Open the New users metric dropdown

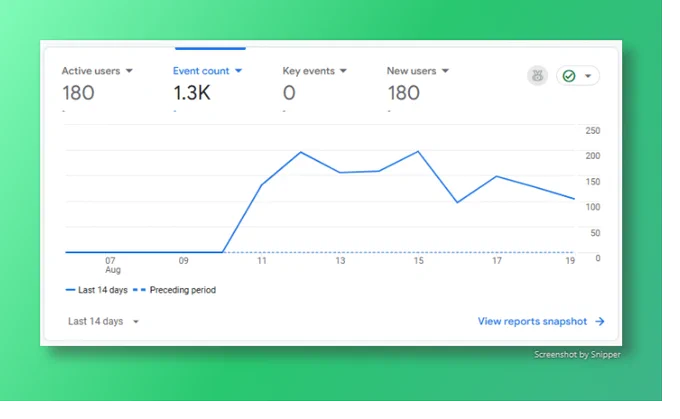coord(445,71)
